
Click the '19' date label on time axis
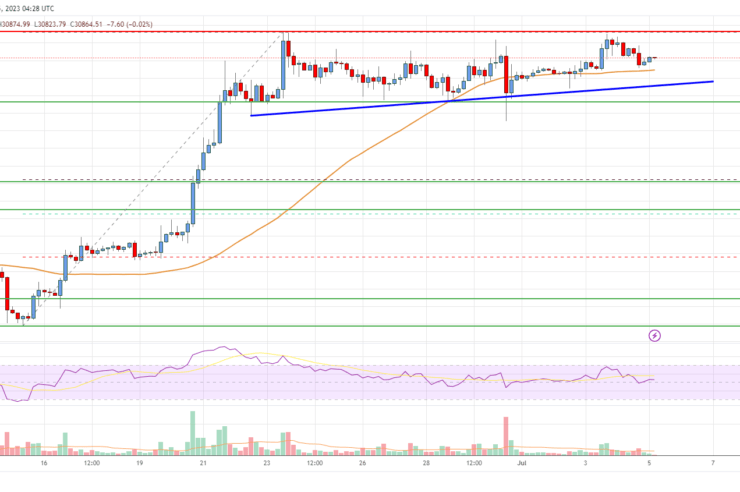tap(140, 463)
